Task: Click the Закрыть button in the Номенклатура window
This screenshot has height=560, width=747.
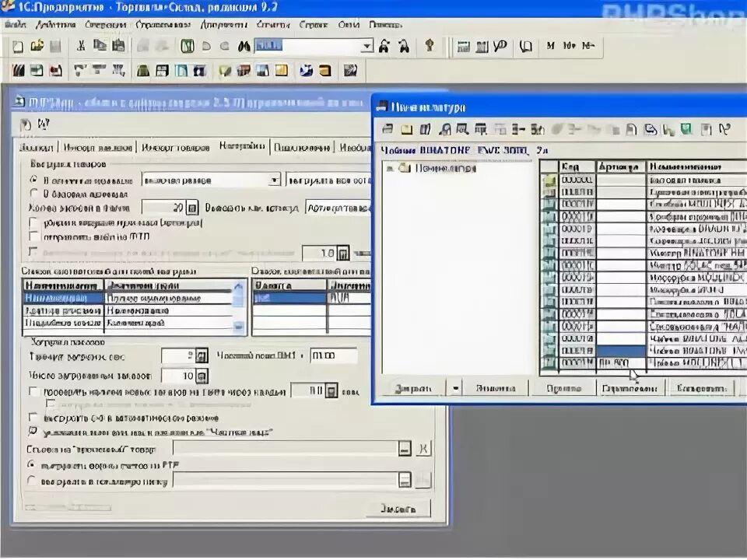Action: pyautogui.click(x=413, y=388)
